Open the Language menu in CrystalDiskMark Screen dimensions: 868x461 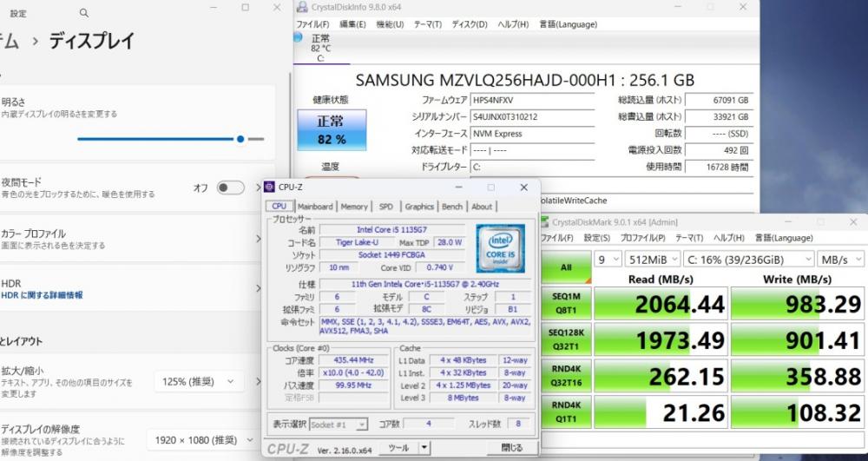tap(784, 238)
